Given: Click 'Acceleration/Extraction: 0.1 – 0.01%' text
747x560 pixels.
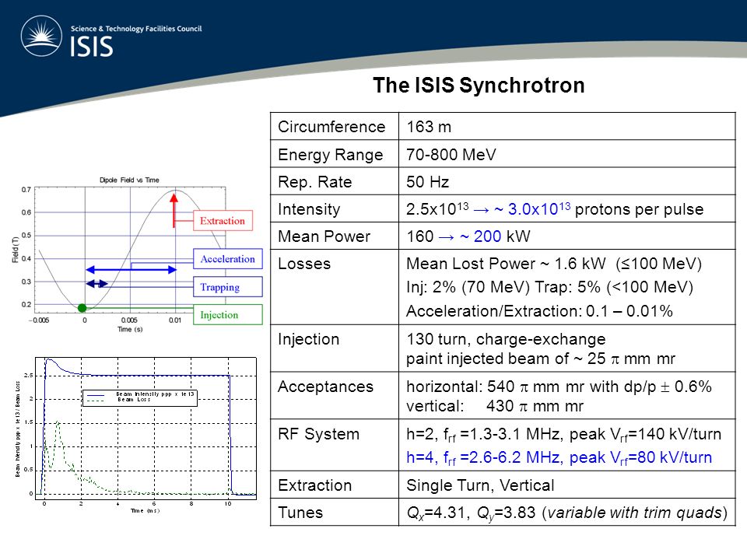Looking at the screenshot, I should coord(539,311).
